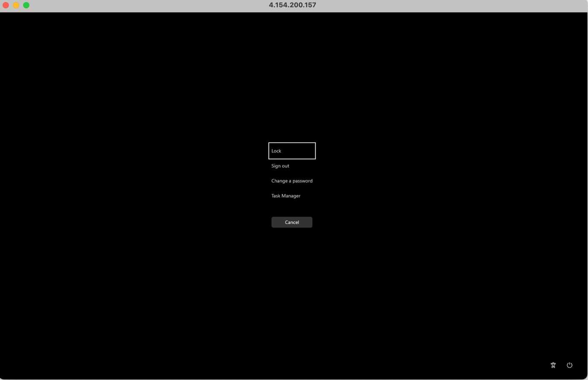This screenshot has width=588, height=380.
Task: Choose Sign out option
Action: (280, 166)
